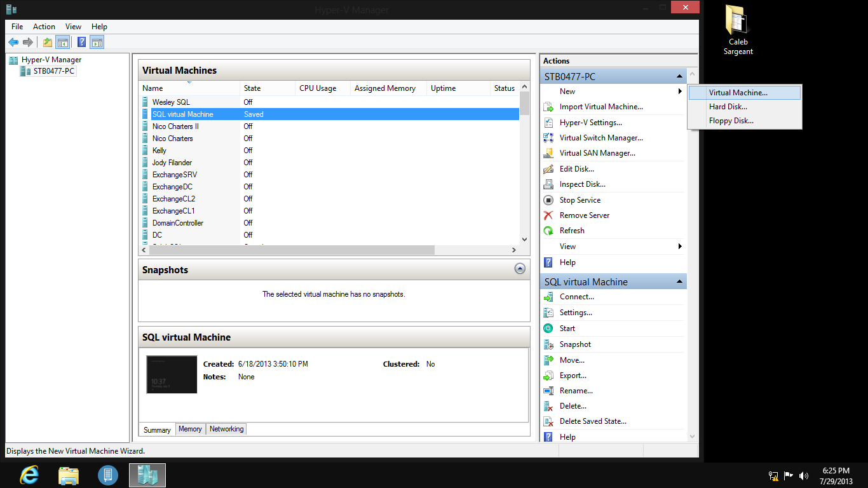Click the network tray icon
Viewport: 868px width, 488px height.
click(x=773, y=475)
